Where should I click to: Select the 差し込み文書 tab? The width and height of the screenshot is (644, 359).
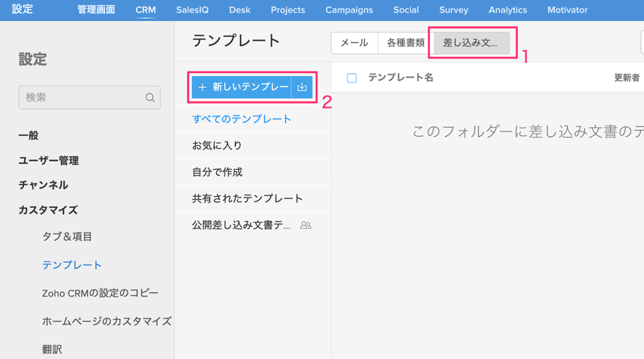pyautogui.click(x=471, y=43)
